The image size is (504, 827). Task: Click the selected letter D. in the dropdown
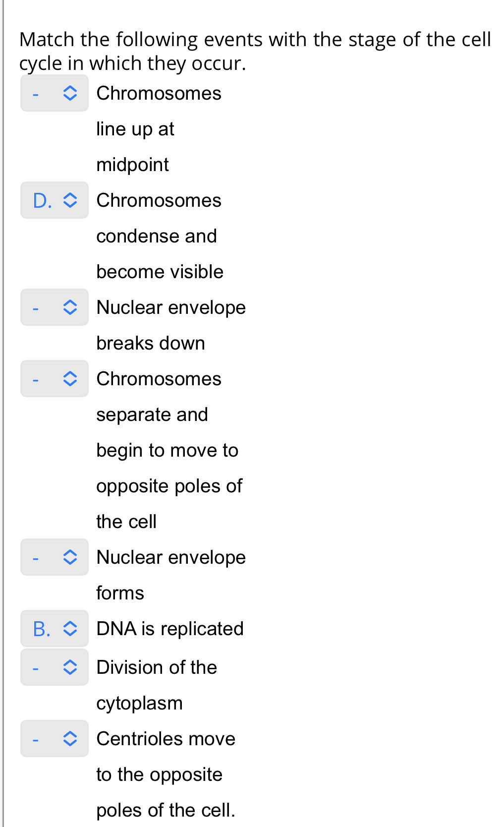(42, 200)
